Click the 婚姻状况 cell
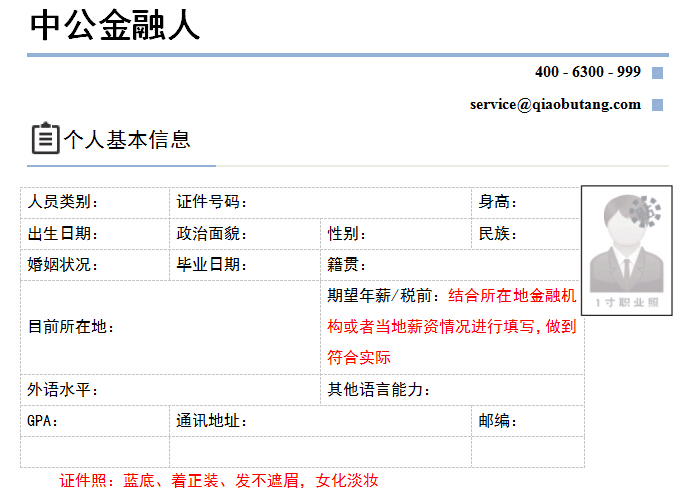 tap(95, 265)
